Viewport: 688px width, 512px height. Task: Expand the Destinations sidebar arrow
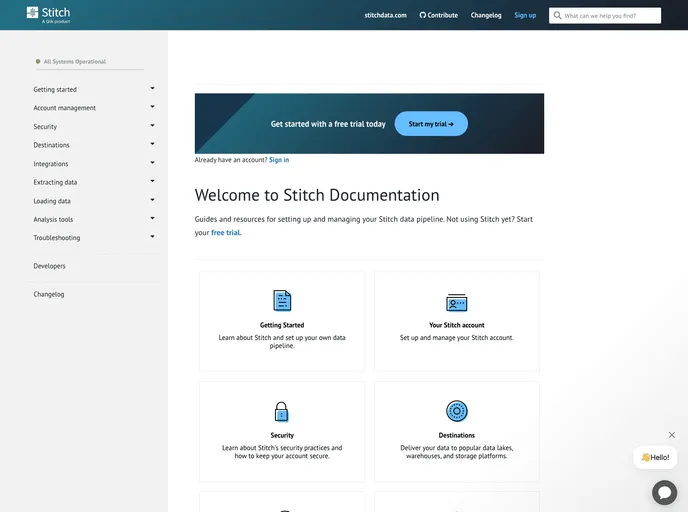[x=152, y=144]
